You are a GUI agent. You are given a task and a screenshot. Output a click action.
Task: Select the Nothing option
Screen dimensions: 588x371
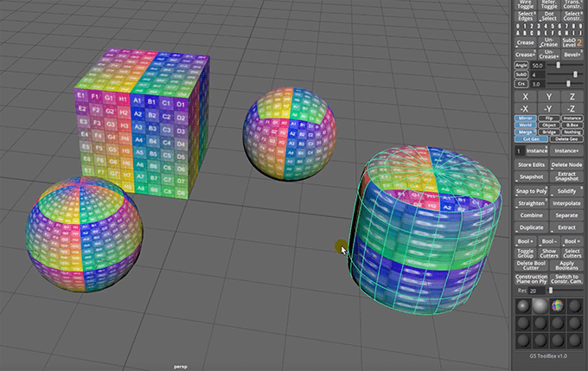[x=572, y=132]
